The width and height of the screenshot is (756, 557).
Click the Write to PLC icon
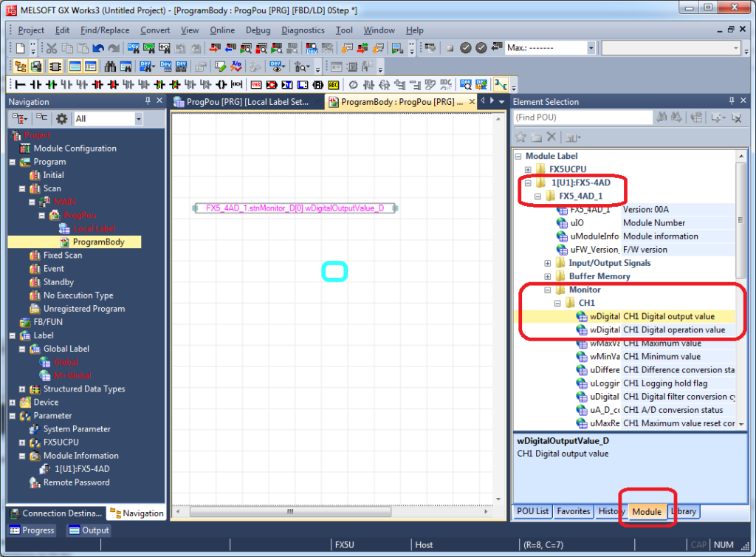(x=215, y=48)
